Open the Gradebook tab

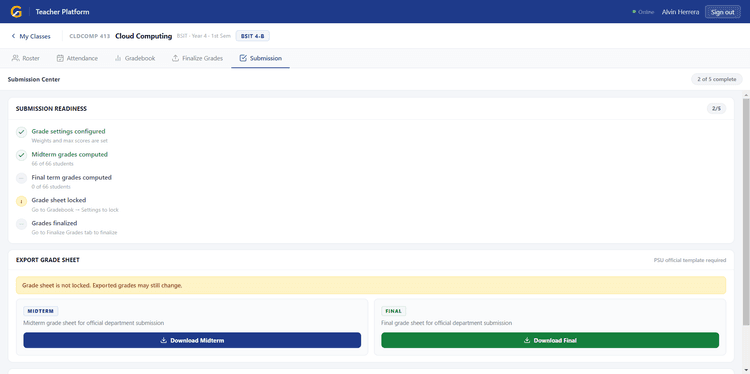pyautogui.click(x=135, y=58)
